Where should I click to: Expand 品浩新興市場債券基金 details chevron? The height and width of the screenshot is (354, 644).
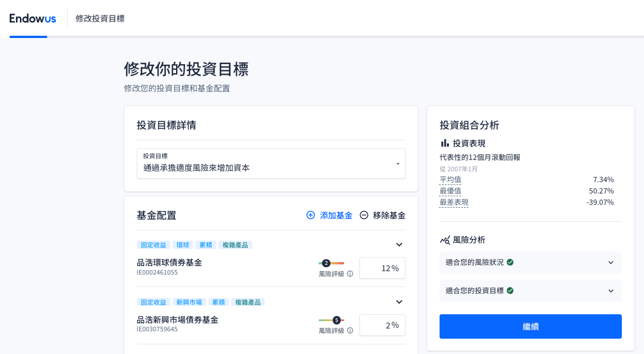coord(399,302)
